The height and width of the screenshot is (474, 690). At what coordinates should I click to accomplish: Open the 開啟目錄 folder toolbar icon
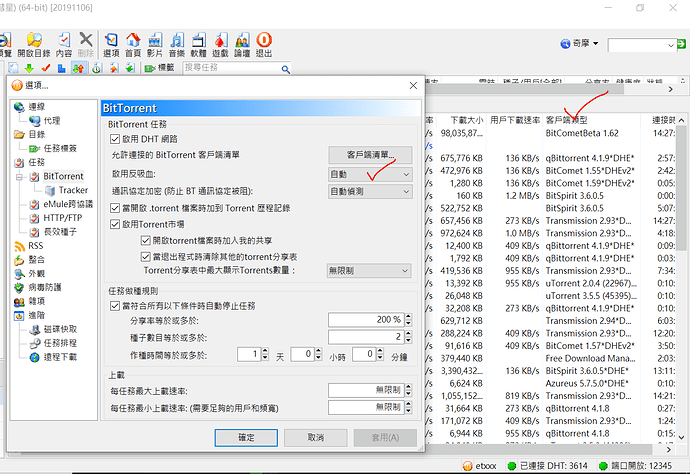tap(34, 45)
